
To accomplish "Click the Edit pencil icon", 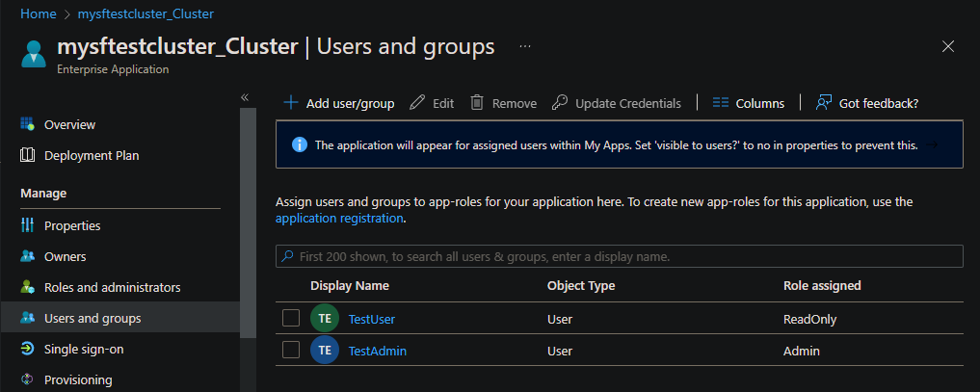I will (x=417, y=103).
